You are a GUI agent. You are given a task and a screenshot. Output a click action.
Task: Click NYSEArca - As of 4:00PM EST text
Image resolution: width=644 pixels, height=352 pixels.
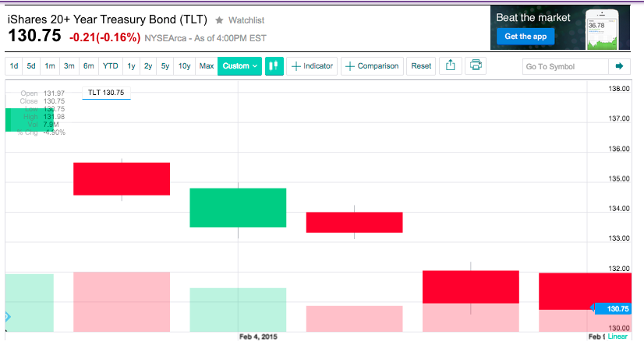205,38
